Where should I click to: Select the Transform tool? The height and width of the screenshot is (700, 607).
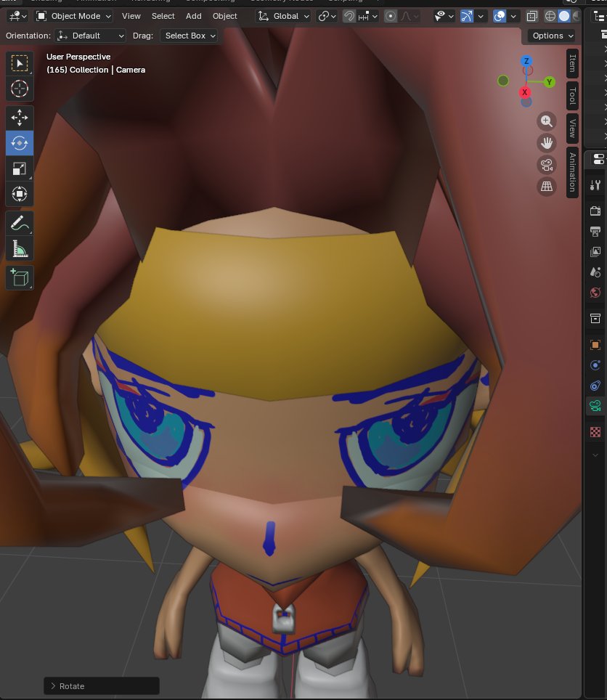(x=19, y=194)
